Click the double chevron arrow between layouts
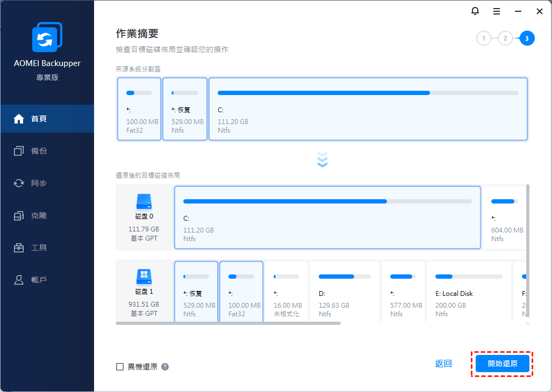The height and width of the screenshot is (392, 552). [322, 159]
